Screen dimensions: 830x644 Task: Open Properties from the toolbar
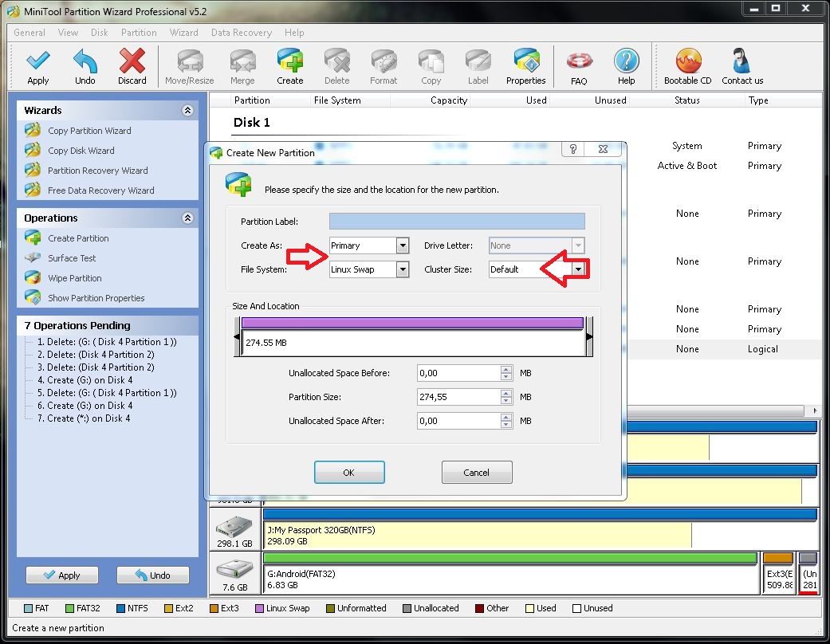(526, 61)
